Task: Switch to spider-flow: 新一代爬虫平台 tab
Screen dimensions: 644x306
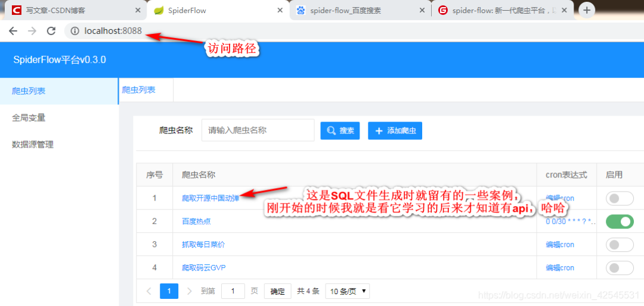Action: coord(502,11)
